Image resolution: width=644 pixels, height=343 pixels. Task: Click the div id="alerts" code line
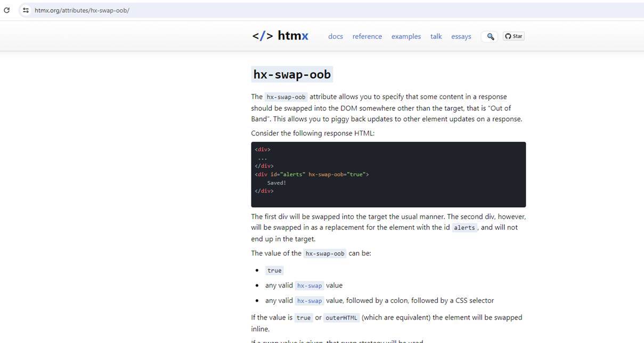click(x=312, y=174)
